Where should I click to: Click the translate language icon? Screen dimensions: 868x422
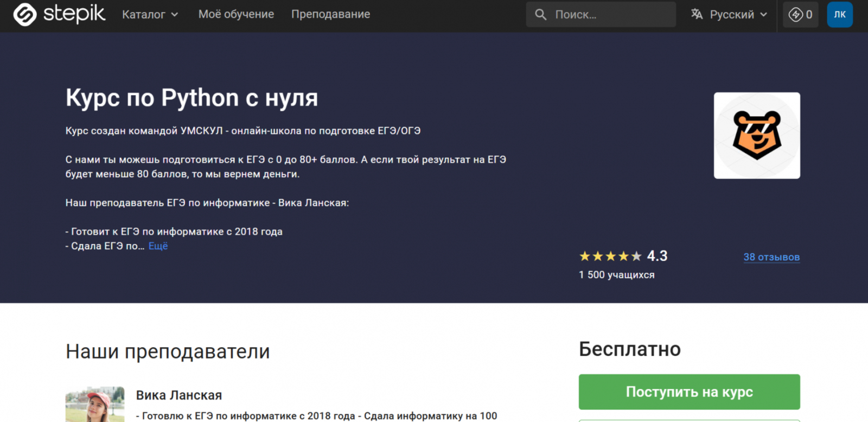[697, 15]
